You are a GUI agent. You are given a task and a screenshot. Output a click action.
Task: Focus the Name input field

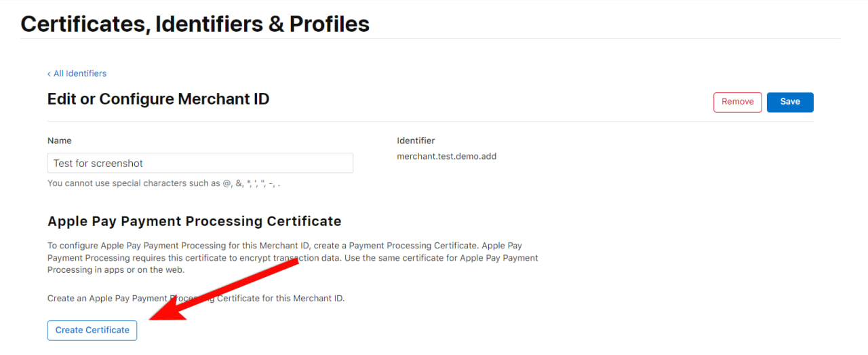[x=200, y=163]
